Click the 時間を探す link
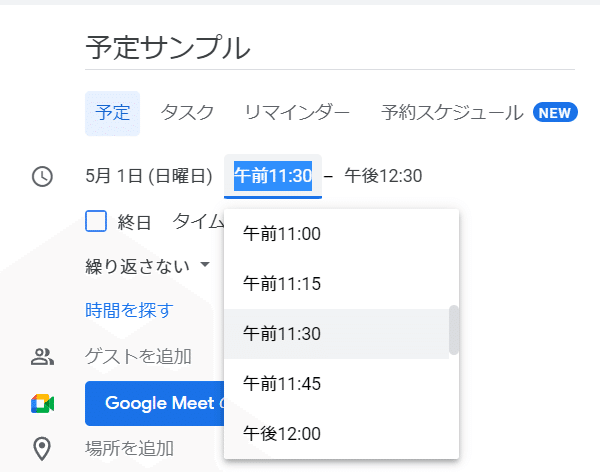This screenshot has width=600, height=472. coord(129,310)
